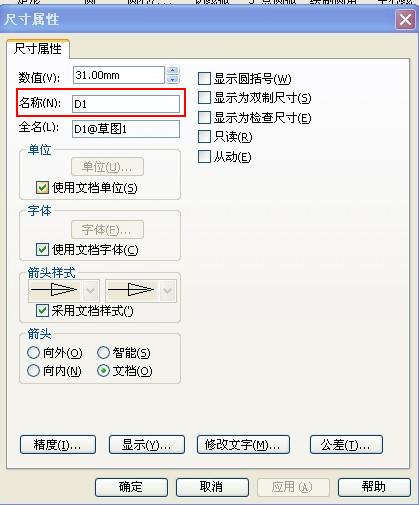Decrease the 数值 value with down arrow

(172, 79)
